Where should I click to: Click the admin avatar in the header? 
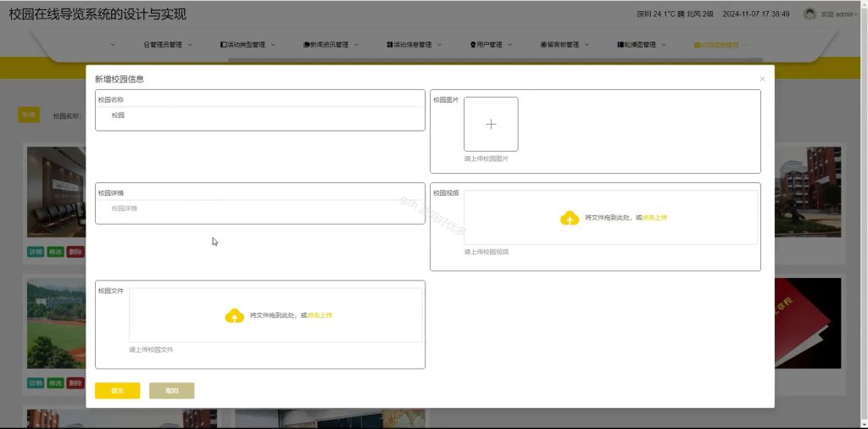click(x=810, y=14)
